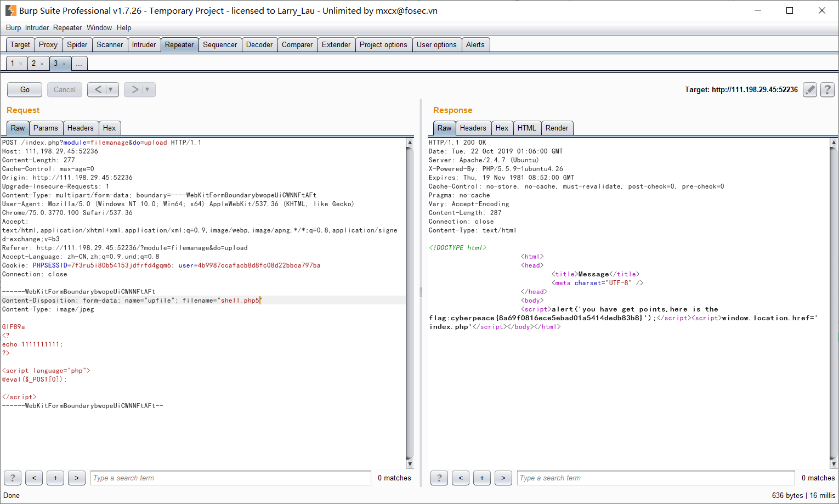The width and height of the screenshot is (839, 504).
Task: Select Repeater sub-tab 2
Action: [x=33, y=64]
